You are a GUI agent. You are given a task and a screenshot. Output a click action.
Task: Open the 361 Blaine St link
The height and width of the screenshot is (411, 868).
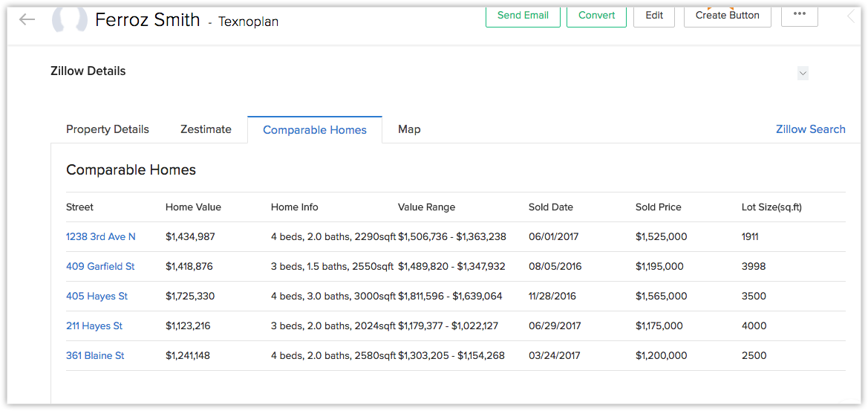pyautogui.click(x=95, y=355)
